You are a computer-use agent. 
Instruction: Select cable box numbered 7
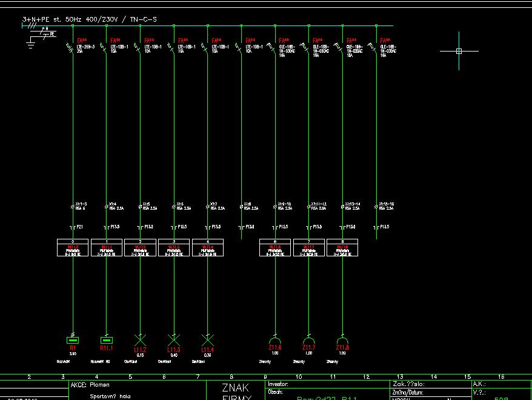tap(309, 248)
